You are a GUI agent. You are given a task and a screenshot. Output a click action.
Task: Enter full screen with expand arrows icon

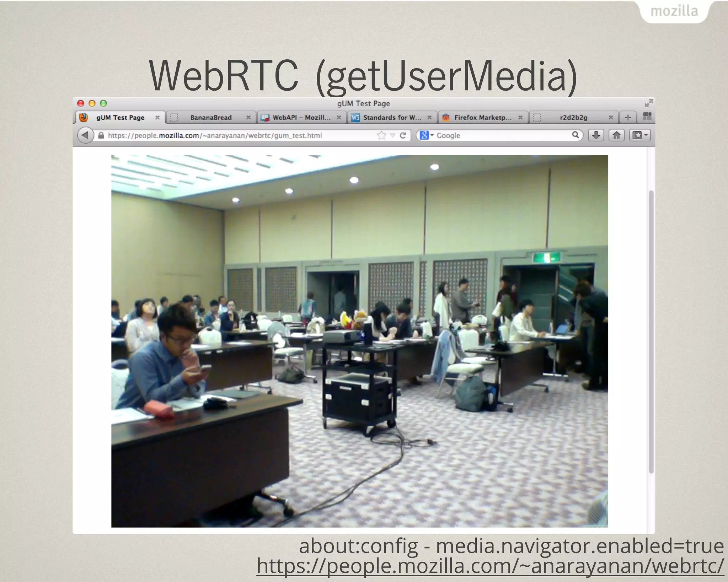coord(649,103)
